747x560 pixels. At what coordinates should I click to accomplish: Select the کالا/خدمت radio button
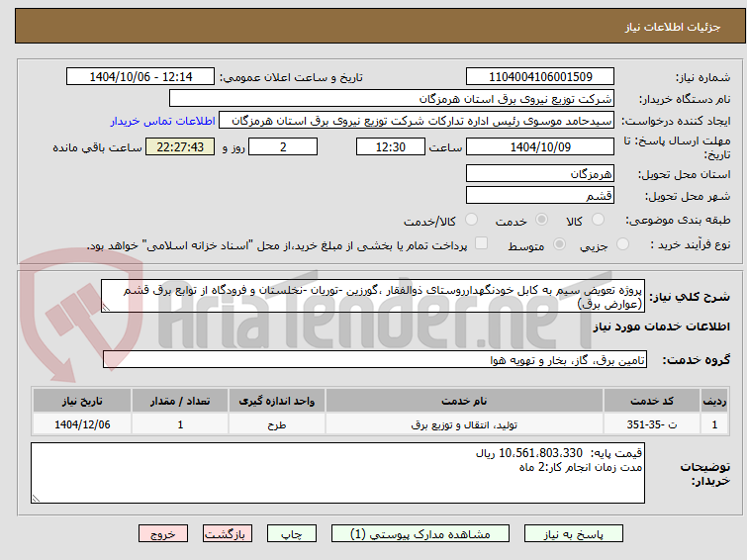471,220
